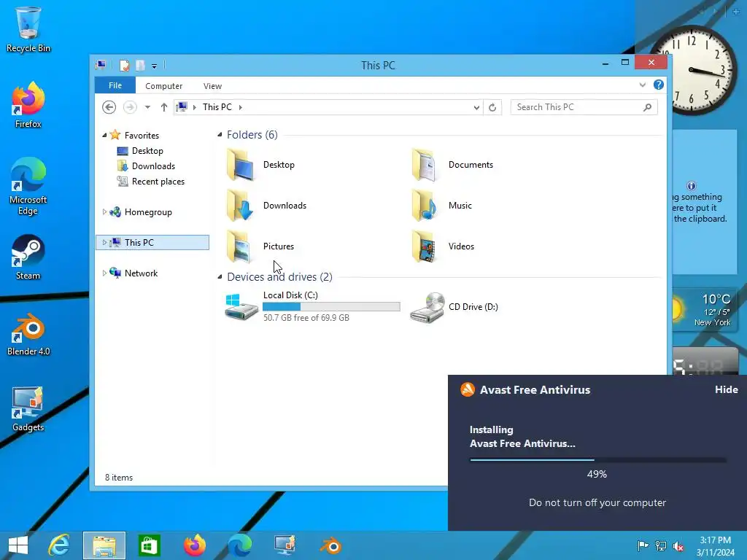Open the File menu tab
747x560 pixels.
[x=115, y=85]
